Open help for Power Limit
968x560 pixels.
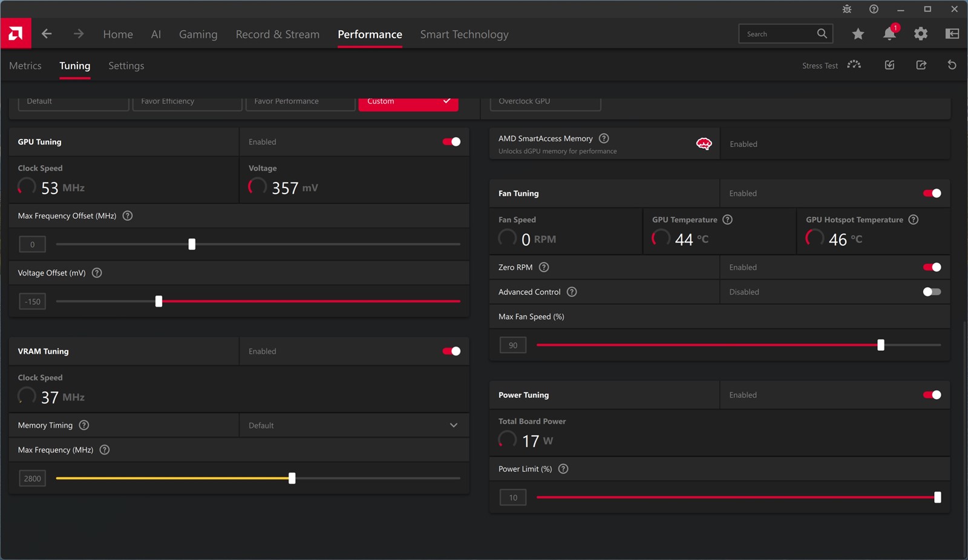pos(563,469)
